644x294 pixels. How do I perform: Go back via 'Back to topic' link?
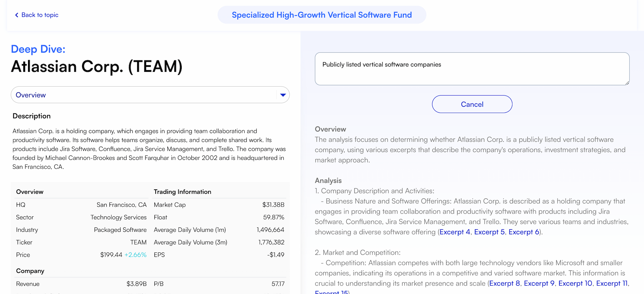40,15
